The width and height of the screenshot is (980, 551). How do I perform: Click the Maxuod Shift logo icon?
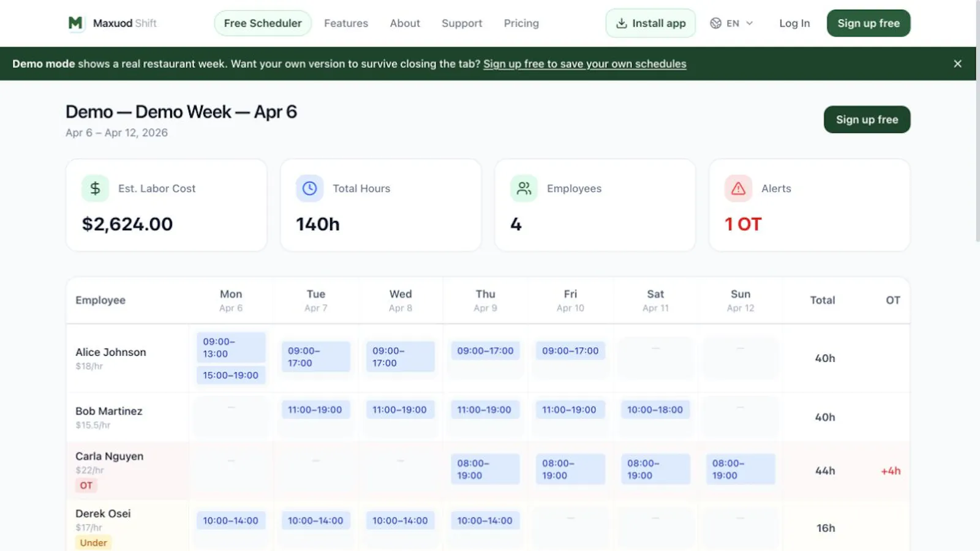click(75, 23)
